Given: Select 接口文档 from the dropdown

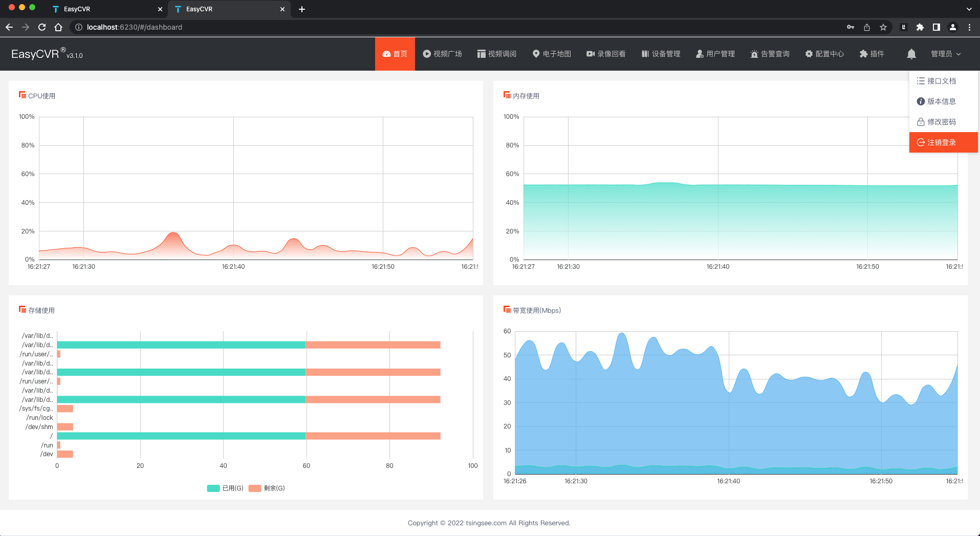Looking at the screenshot, I should [943, 81].
